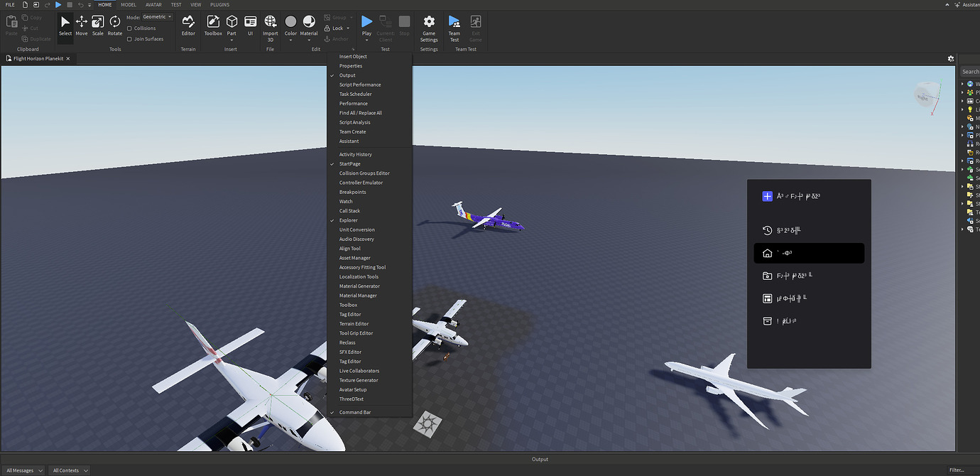This screenshot has height=476, width=980.
Task: Select the highlighted home icon row
Action: point(809,253)
